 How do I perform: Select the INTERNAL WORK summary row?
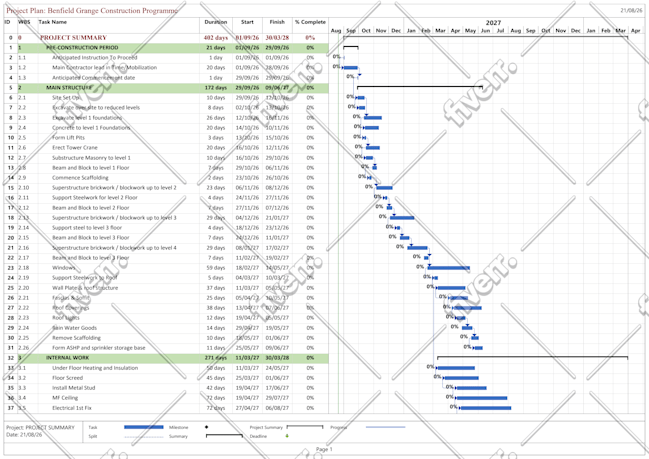tap(166, 358)
